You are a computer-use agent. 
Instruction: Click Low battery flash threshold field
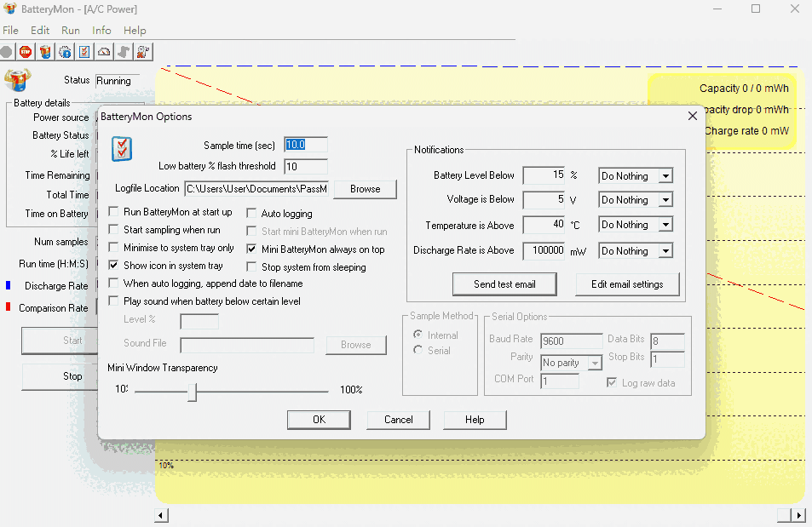coord(306,166)
